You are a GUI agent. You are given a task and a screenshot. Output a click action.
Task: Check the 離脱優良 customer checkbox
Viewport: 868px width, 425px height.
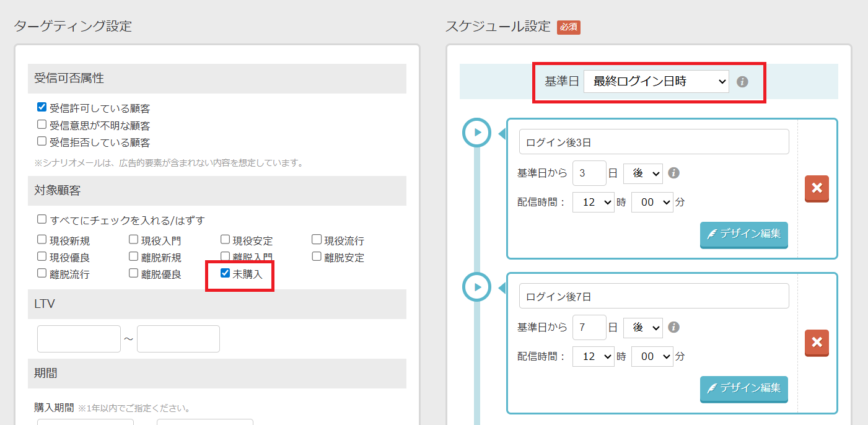[134, 273]
